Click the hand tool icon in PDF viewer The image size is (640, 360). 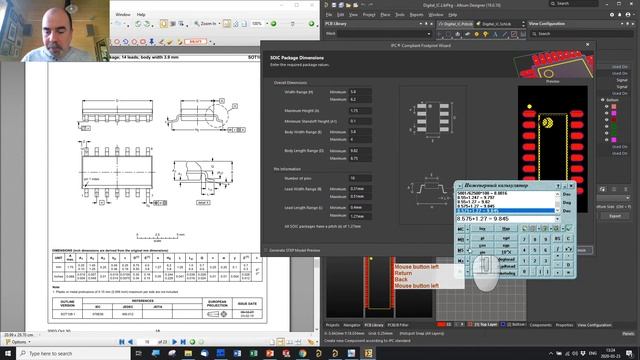tap(163, 24)
